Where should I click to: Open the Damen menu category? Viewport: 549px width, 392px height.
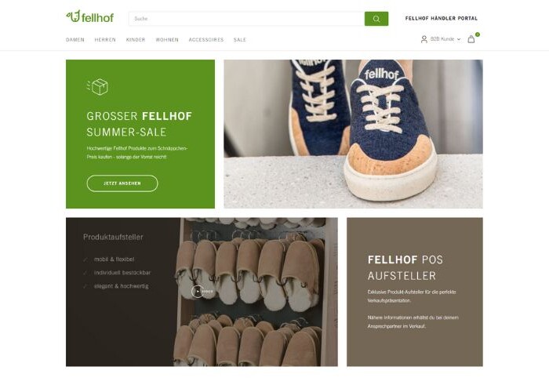coord(75,40)
